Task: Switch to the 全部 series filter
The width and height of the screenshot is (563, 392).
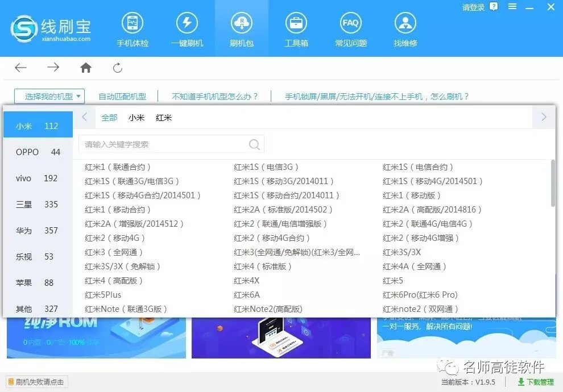Action: point(109,118)
